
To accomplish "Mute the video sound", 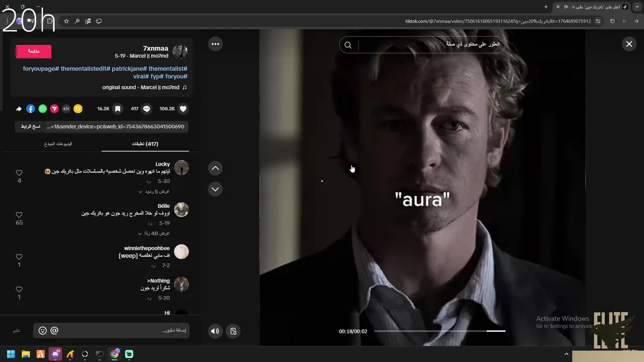I will pos(215,331).
